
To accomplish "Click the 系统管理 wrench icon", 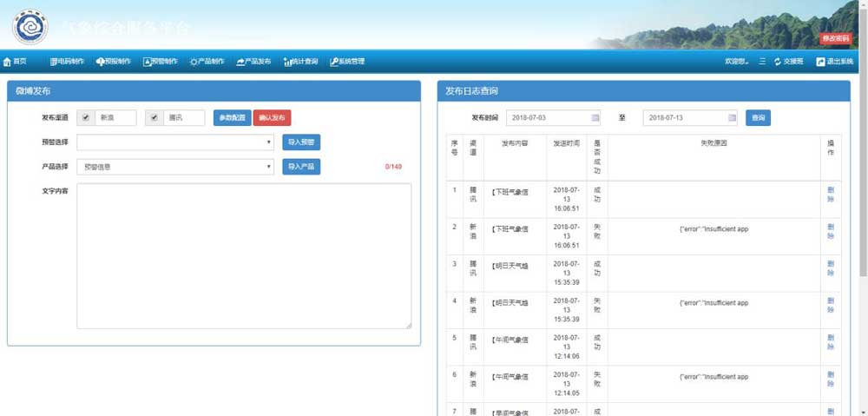I will pyautogui.click(x=334, y=62).
